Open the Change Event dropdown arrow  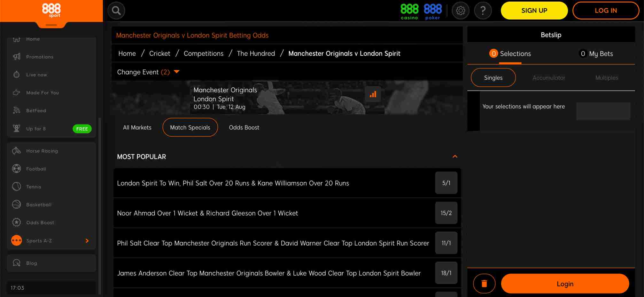coord(176,72)
